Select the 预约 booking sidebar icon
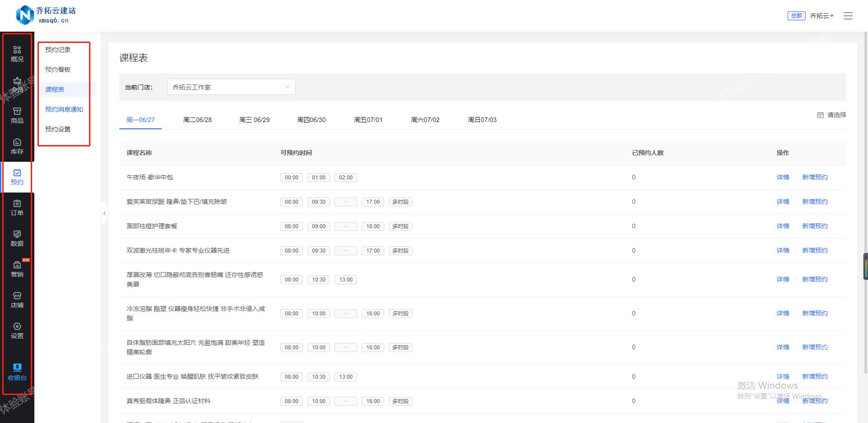The image size is (868, 423). tap(17, 177)
